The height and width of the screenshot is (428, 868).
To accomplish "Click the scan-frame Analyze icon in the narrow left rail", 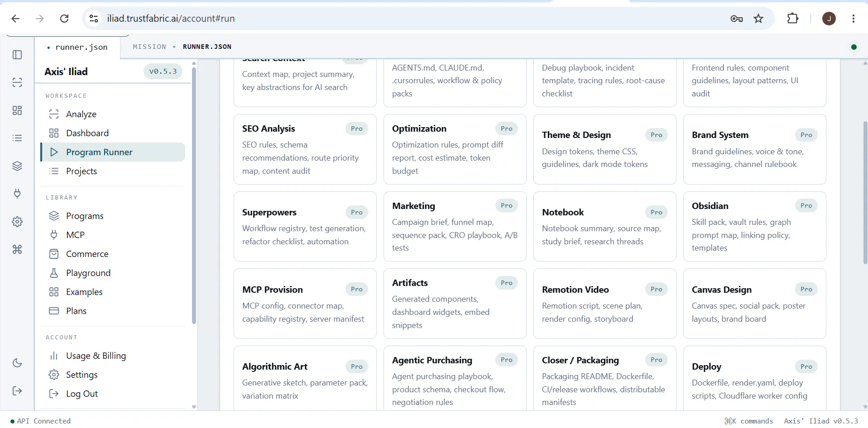I will [17, 82].
